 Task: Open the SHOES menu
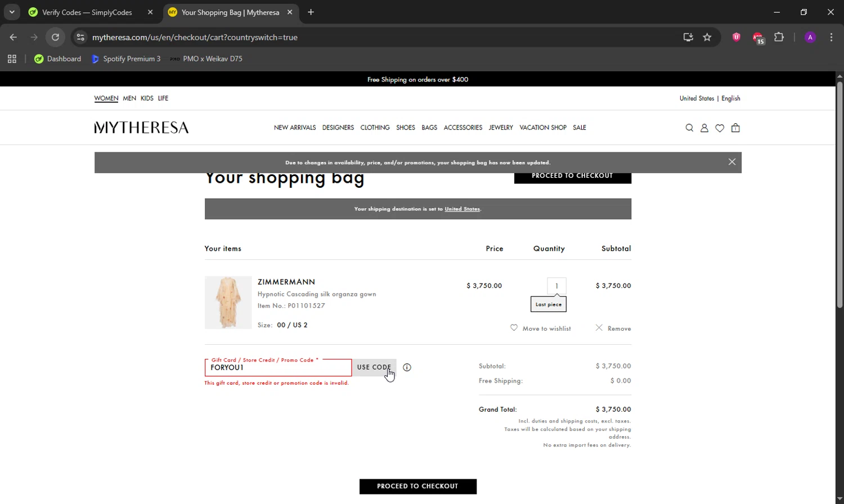(x=406, y=128)
